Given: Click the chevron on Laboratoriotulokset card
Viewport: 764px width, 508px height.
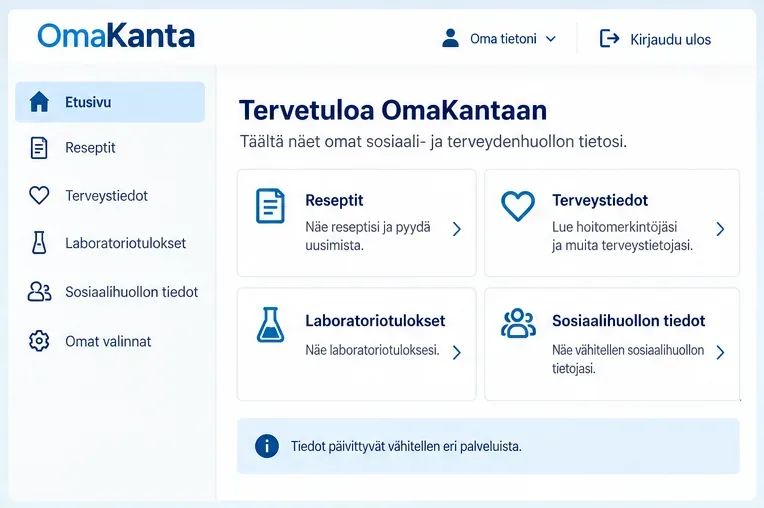Looking at the screenshot, I should [x=457, y=352].
